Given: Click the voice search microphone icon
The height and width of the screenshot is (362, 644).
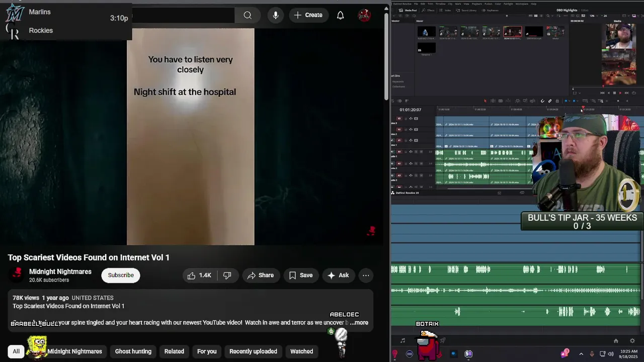Looking at the screenshot, I should (x=276, y=15).
